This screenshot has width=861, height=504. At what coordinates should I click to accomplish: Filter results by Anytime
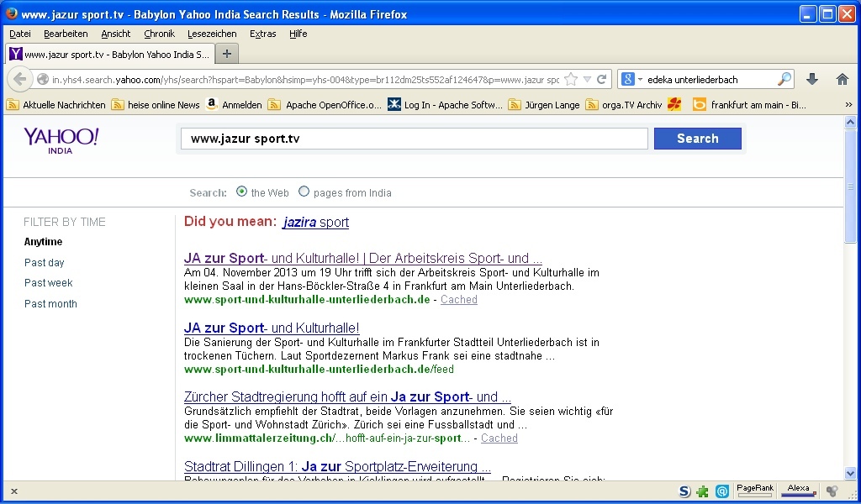pos(44,242)
